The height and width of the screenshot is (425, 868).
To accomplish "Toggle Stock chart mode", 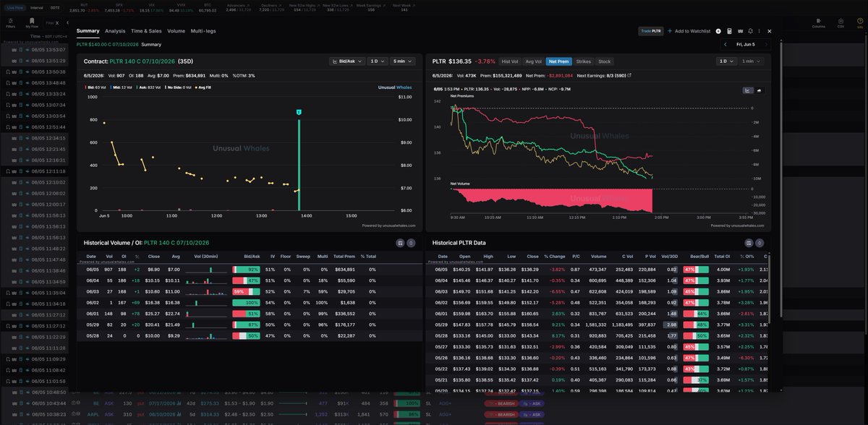I will (604, 61).
